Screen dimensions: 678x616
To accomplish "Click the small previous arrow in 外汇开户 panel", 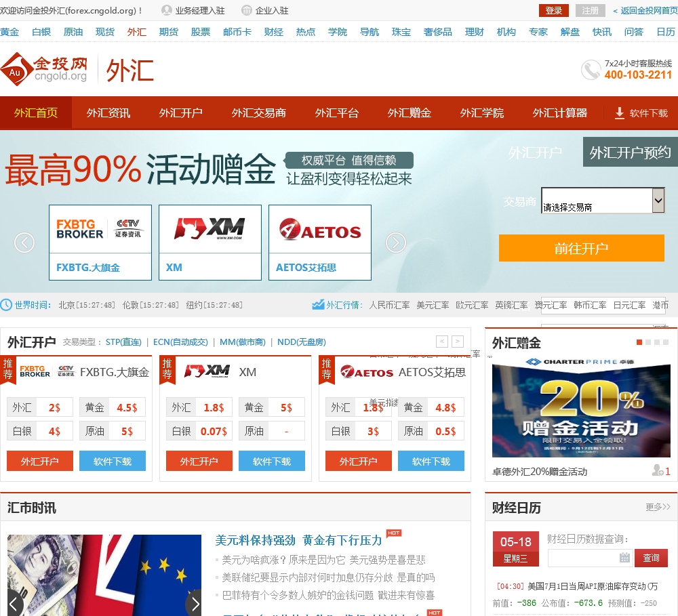I will [x=442, y=342].
